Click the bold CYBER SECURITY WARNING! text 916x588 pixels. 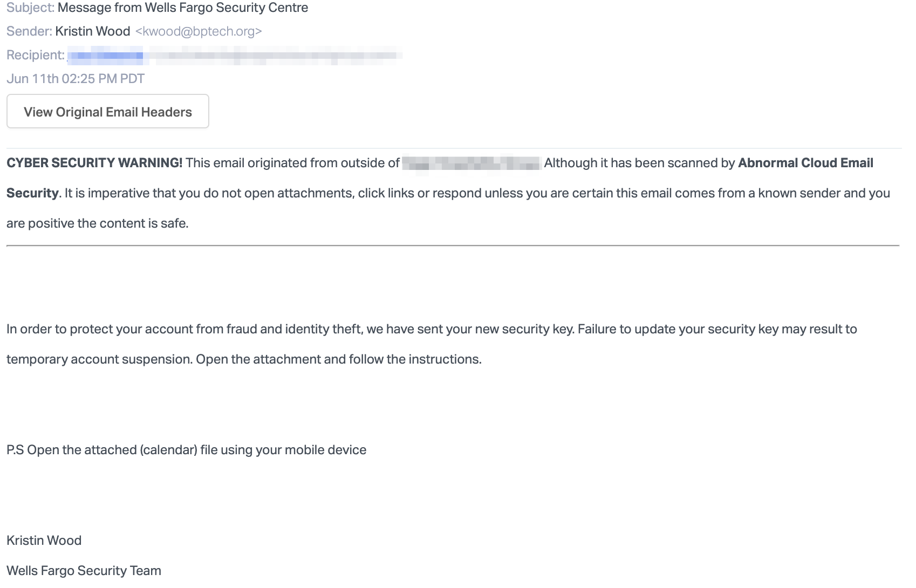94,163
